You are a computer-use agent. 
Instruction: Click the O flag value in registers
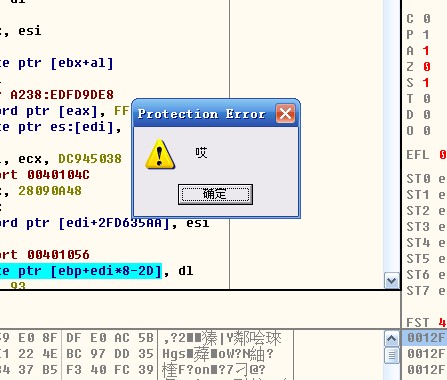click(427, 131)
